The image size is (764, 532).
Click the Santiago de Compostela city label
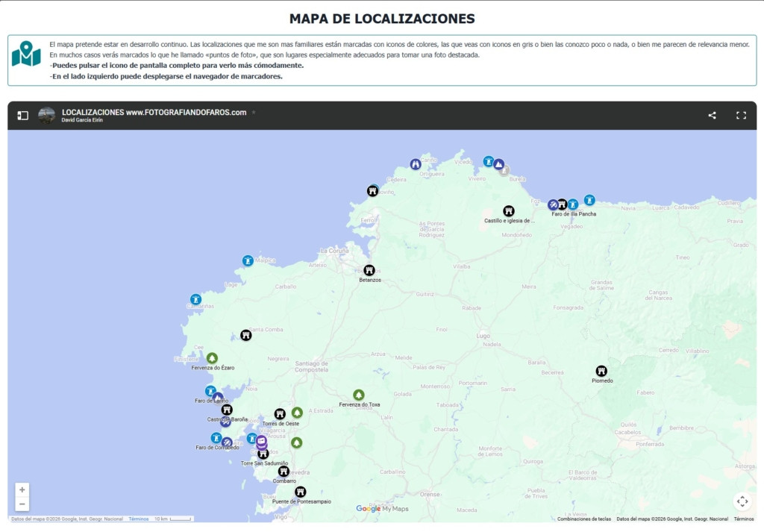pyautogui.click(x=311, y=366)
